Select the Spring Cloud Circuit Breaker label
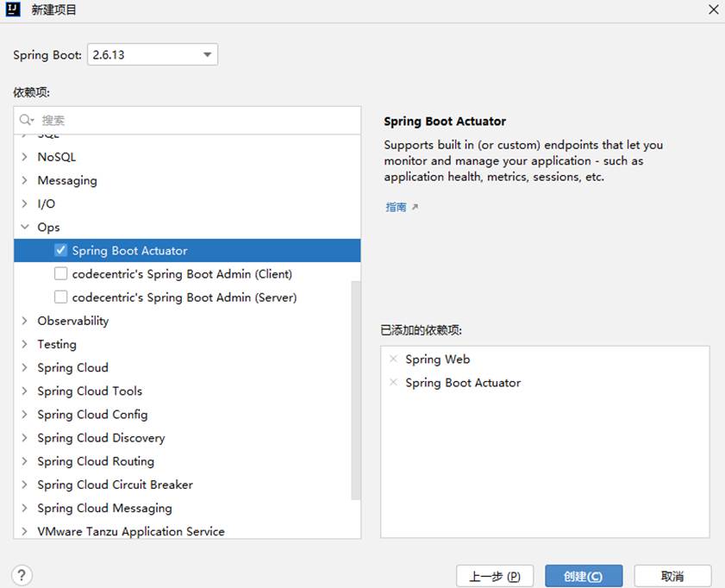 116,485
